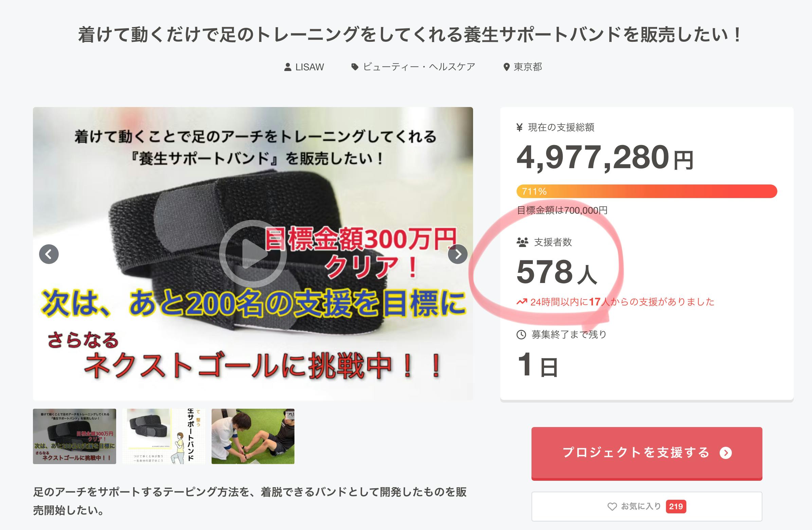
Task: Open ビューティー・ヘルスケア category link
Action: [x=419, y=67]
